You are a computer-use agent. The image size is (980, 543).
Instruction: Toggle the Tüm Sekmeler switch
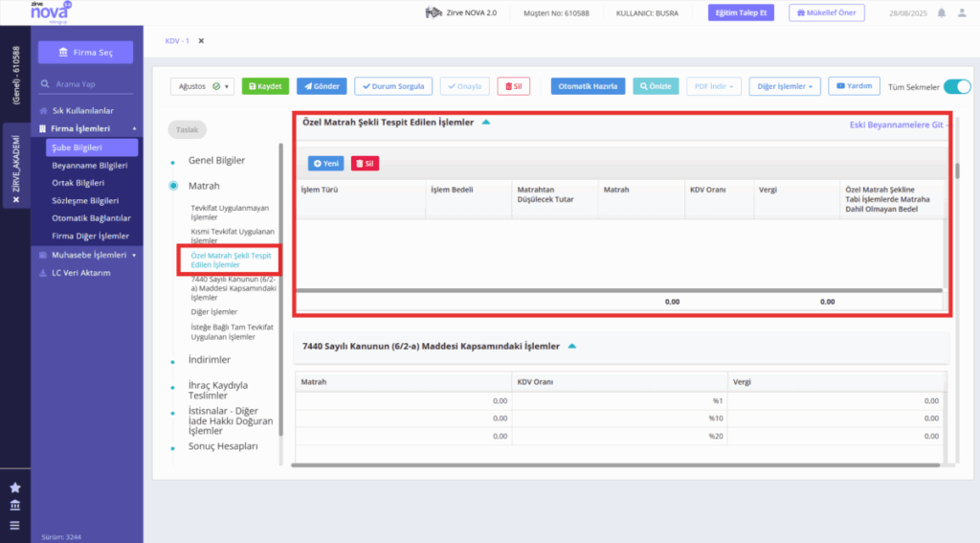957,87
